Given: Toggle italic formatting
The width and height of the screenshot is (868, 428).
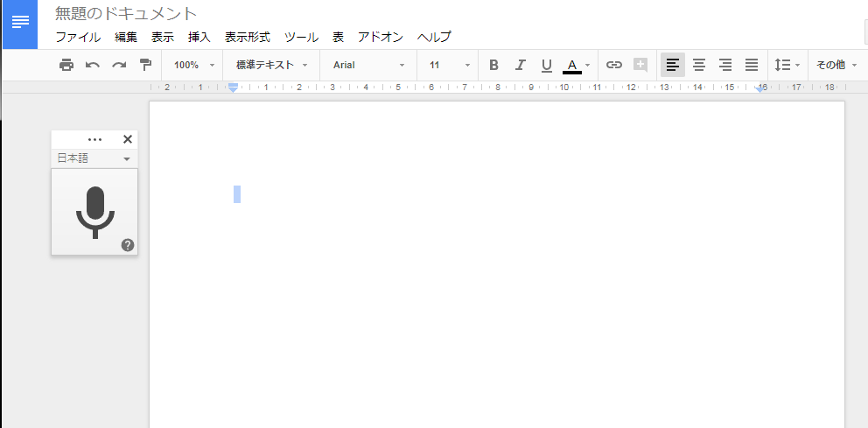Looking at the screenshot, I should 520,65.
